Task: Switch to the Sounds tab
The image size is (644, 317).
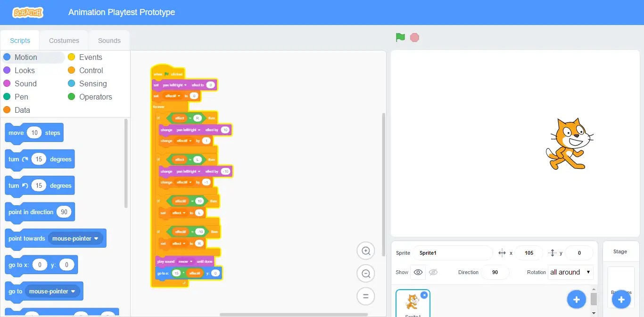Action: click(x=109, y=41)
